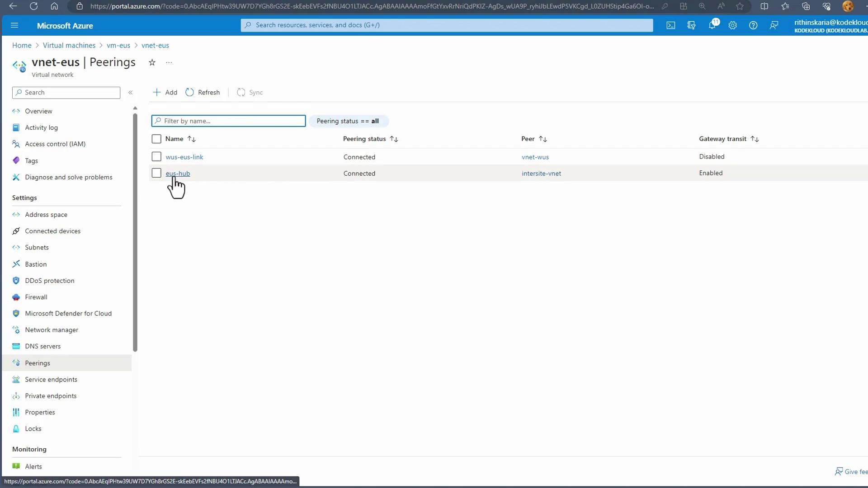Open the notifications bell icon

pyautogui.click(x=712, y=25)
